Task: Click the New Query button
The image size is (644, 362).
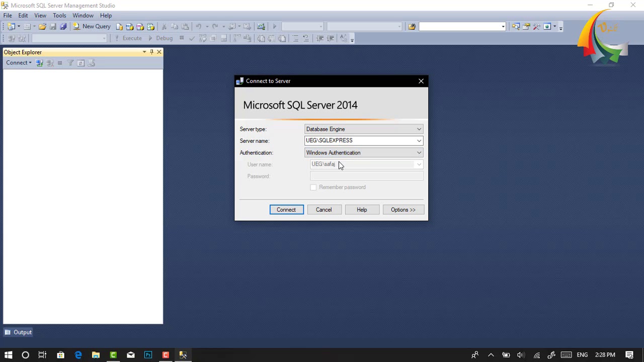Action: pos(92,27)
